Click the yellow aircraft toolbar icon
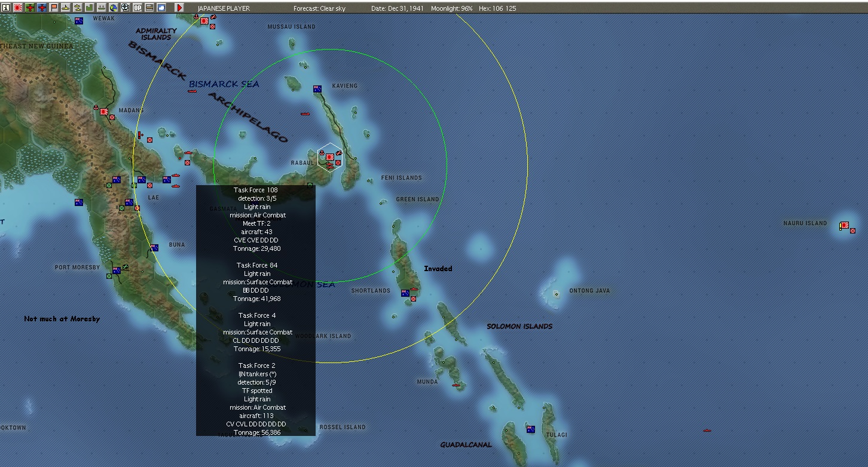Viewport: 868px width, 467px height. click(78, 8)
